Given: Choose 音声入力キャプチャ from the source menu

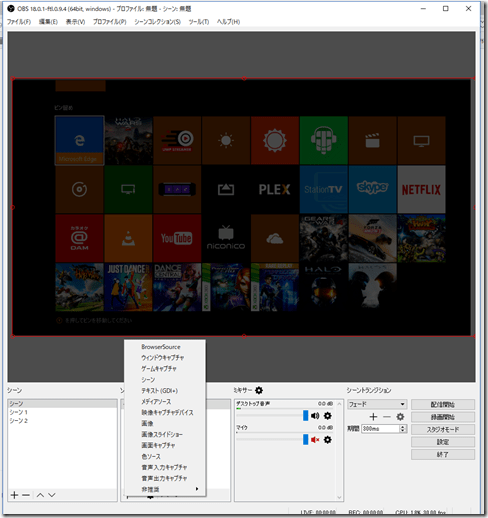Looking at the screenshot, I should pos(165,467).
